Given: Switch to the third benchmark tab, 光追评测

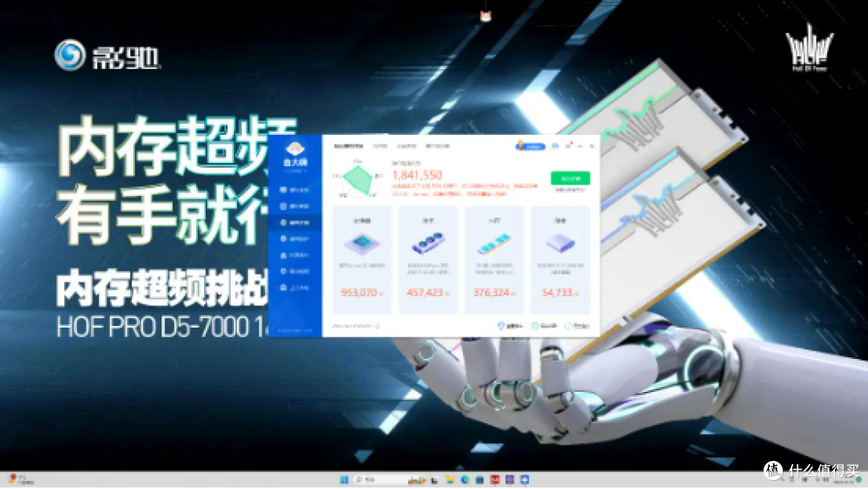Looking at the screenshot, I should tap(407, 146).
